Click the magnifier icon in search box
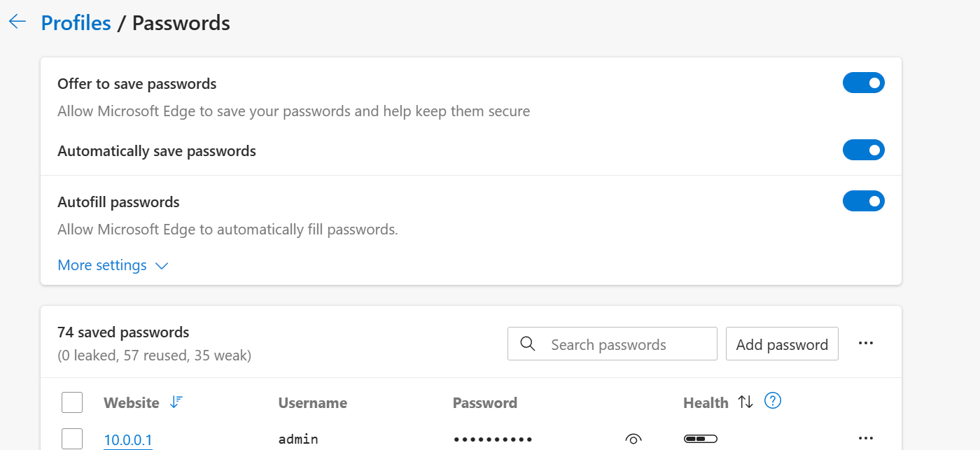This screenshot has width=980, height=450. click(528, 344)
